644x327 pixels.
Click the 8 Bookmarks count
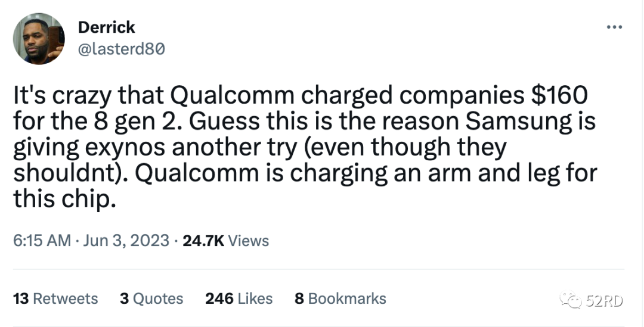pyautogui.click(x=340, y=298)
